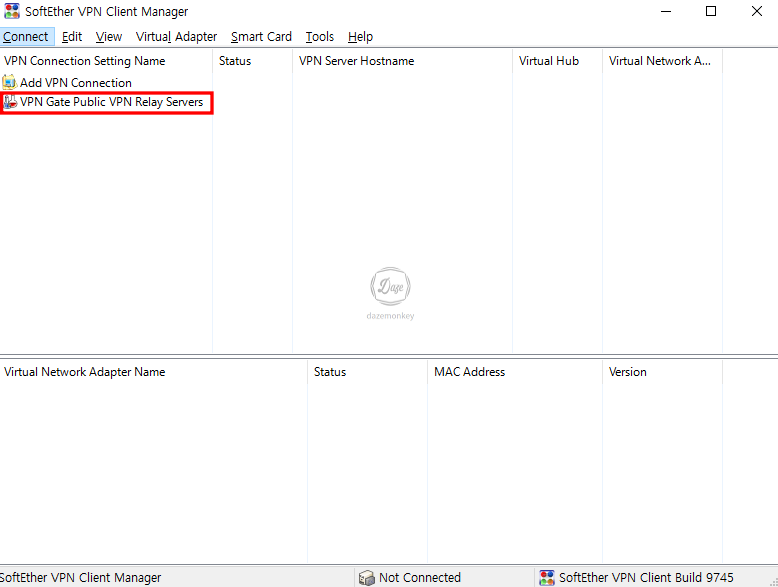Image resolution: width=778 pixels, height=587 pixels.
Task: Open the Virtual Adapter menu
Action: [x=176, y=37]
